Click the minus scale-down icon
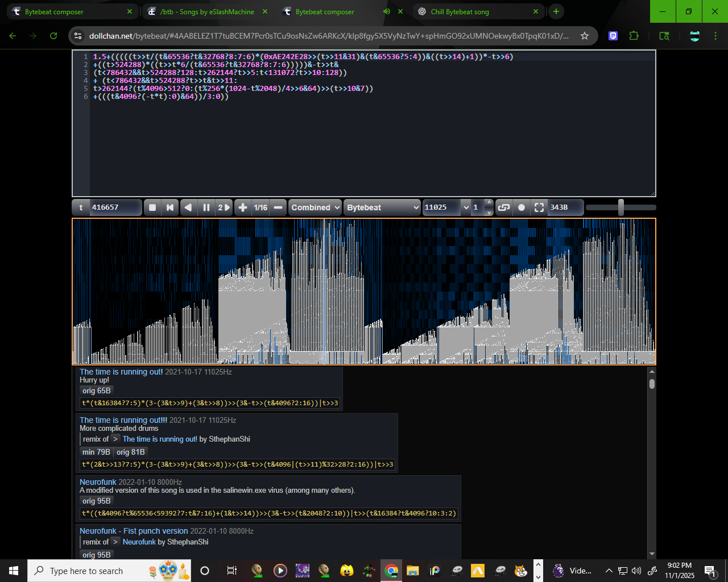The height and width of the screenshot is (582, 728). click(x=278, y=207)
